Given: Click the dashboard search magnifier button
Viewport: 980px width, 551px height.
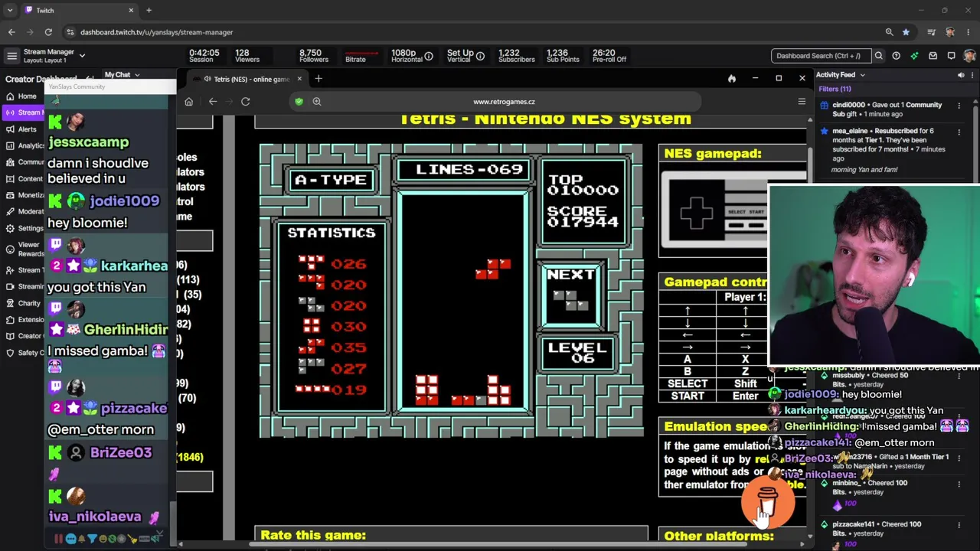Looking at the screenshot, I should pyautogui.click(x=879, y=56).
